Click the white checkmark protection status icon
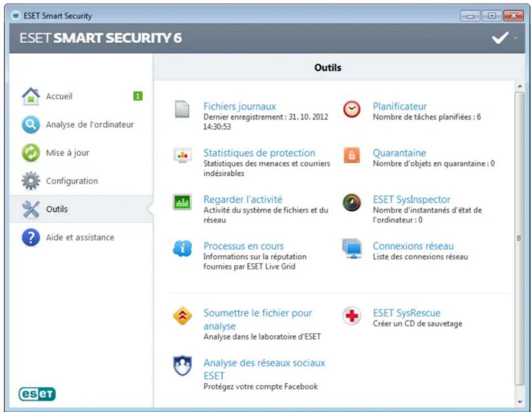This screenshot has height=412, width=532. tap(500, 38)
